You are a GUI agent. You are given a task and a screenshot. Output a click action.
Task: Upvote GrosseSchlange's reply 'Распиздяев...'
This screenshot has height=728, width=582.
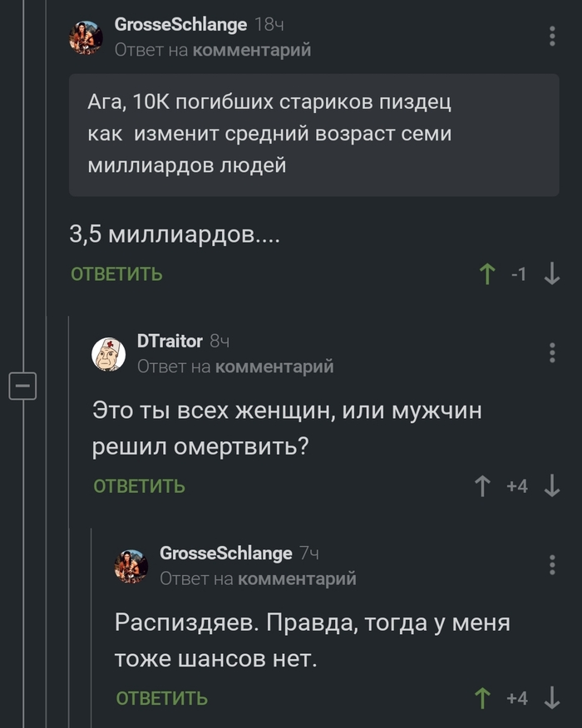click(483, 699)
